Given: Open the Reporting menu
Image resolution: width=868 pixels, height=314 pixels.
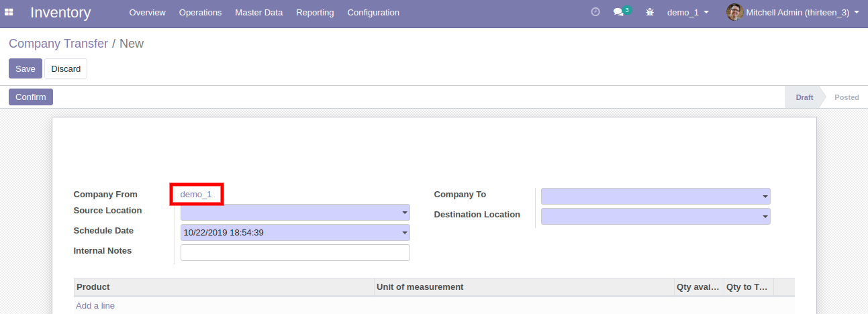Looking at the screenshot, I should point(315,12).
